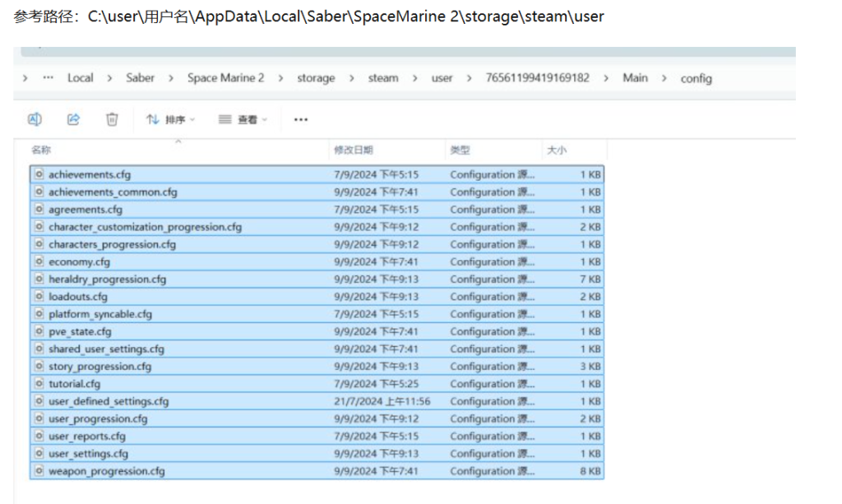Screen dimensions: 842x504
Task: Click breadcrumb ellipsis for hidden folders
Action: click(49, 78)
